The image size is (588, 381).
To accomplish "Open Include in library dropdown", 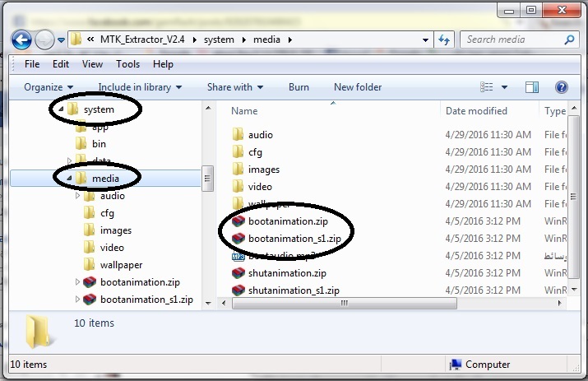I will point(140,87).
